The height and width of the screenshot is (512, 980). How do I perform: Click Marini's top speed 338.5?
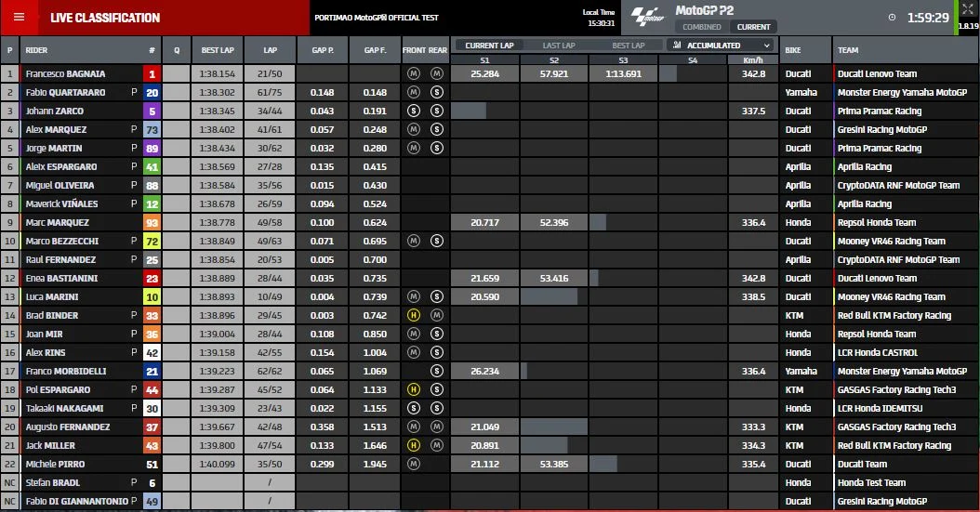click(x=753, y=296)
